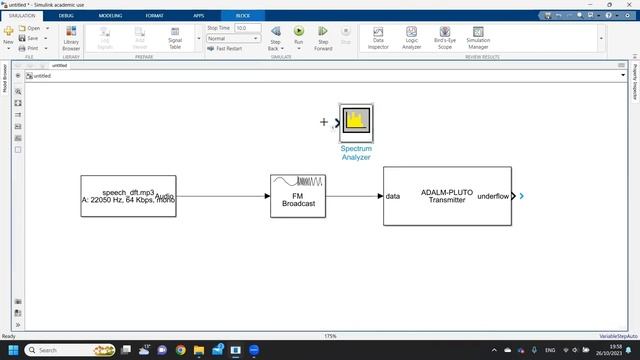Switch to the FORMAT tab
The height and width of the screenshot is (360, 640).
(x=154, y=16)
